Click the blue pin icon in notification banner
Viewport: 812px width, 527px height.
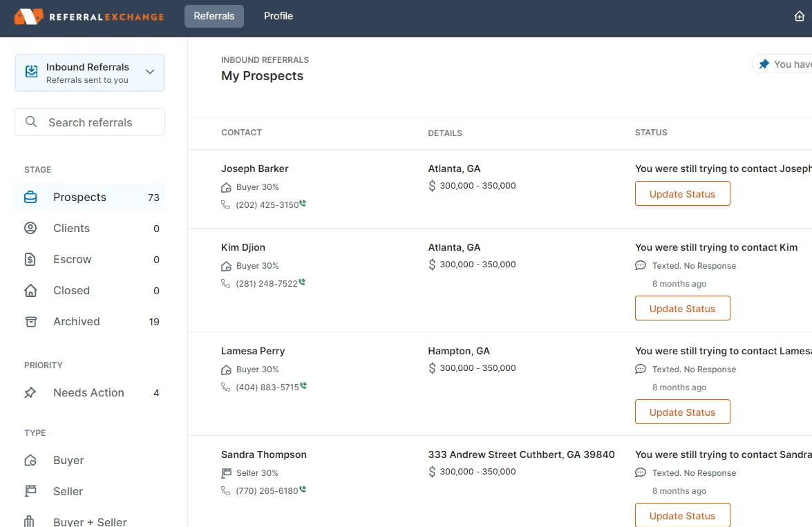point(764,64)
